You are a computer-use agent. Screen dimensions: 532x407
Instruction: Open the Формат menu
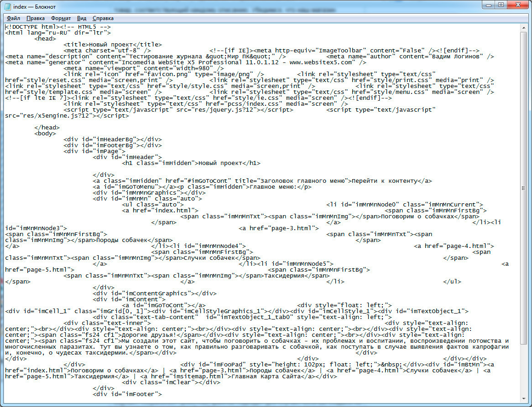pyautogui.click(x=61, y=18)
